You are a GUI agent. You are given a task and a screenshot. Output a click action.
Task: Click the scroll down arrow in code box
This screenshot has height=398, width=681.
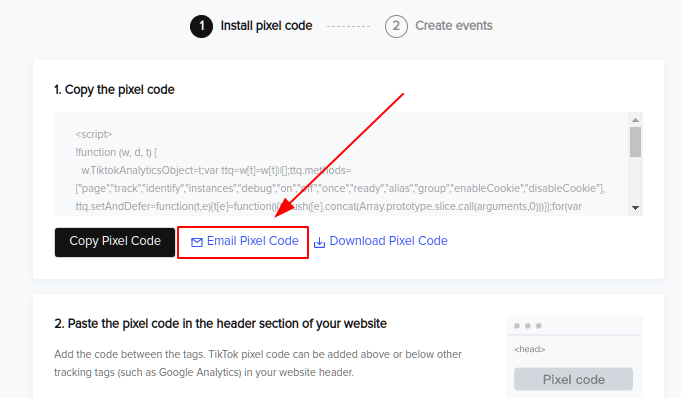pyautogui.click(x=635, y=208)
